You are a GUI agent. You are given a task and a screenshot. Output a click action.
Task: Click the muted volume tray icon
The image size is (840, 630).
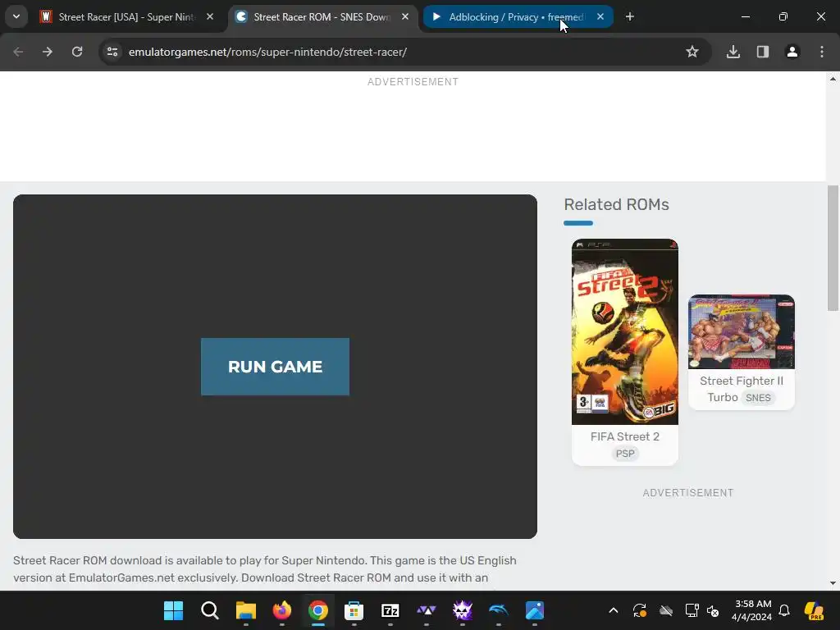713,610
